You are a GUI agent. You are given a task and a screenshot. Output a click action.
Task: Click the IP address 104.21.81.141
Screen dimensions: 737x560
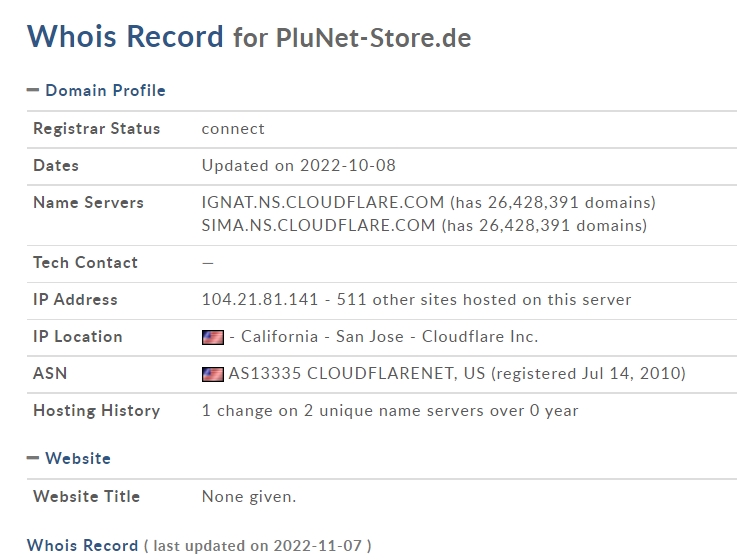[260, 300]
